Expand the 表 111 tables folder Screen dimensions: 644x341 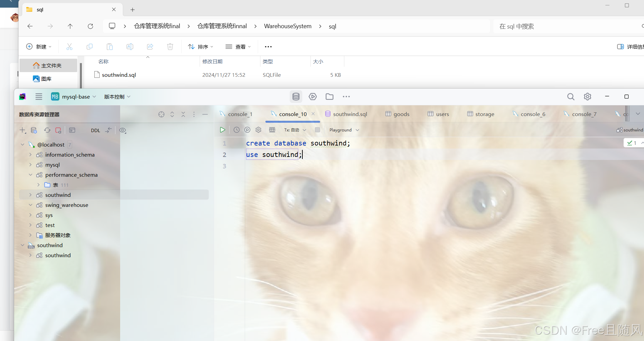click(x=38, y=185)
